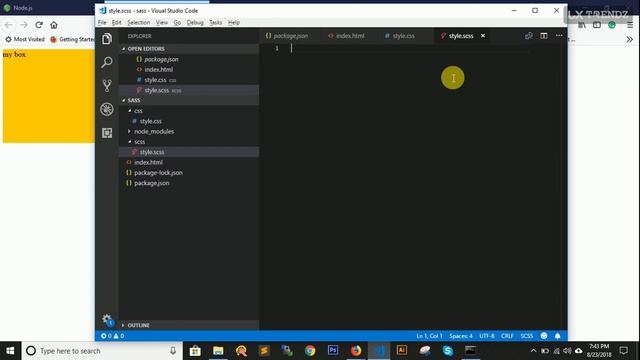Open the Debug view in activity bar
This screenshot has width=640, height=360.
tap(107, 109)
